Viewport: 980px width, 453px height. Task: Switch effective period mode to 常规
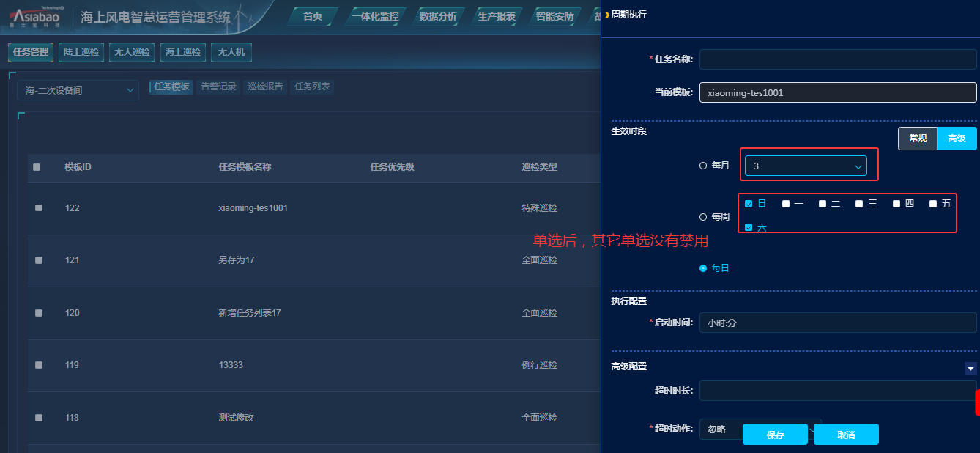coord(917,139)
